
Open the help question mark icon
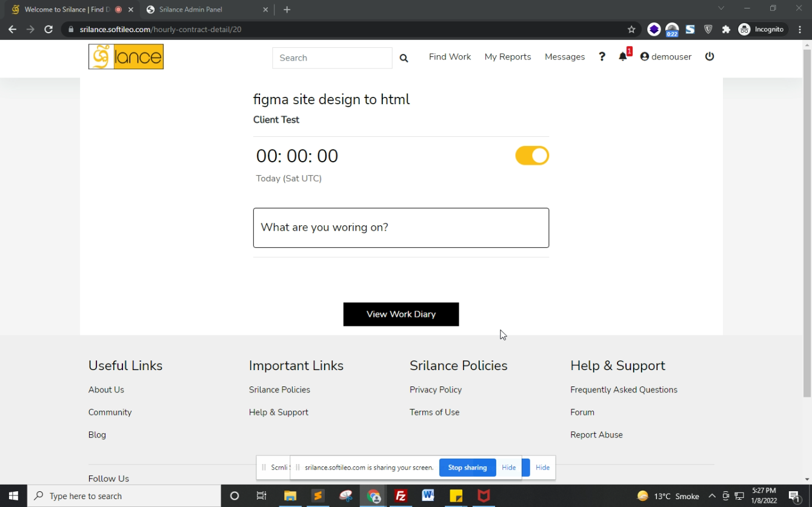pos(602,56)
